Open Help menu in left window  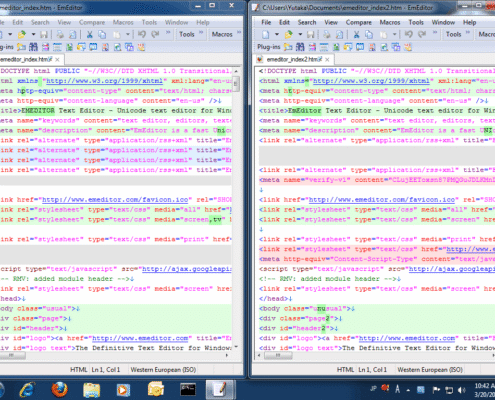[x=203, y=22]
